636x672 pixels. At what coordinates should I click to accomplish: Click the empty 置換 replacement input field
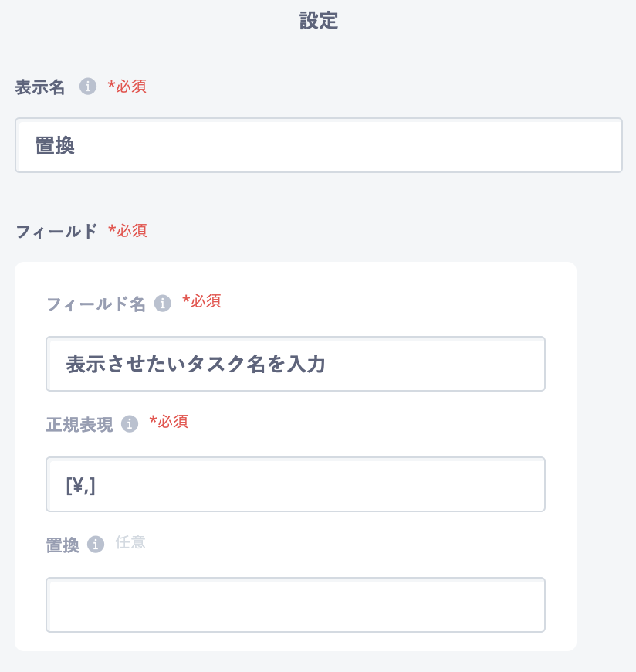tap(296, 605)
